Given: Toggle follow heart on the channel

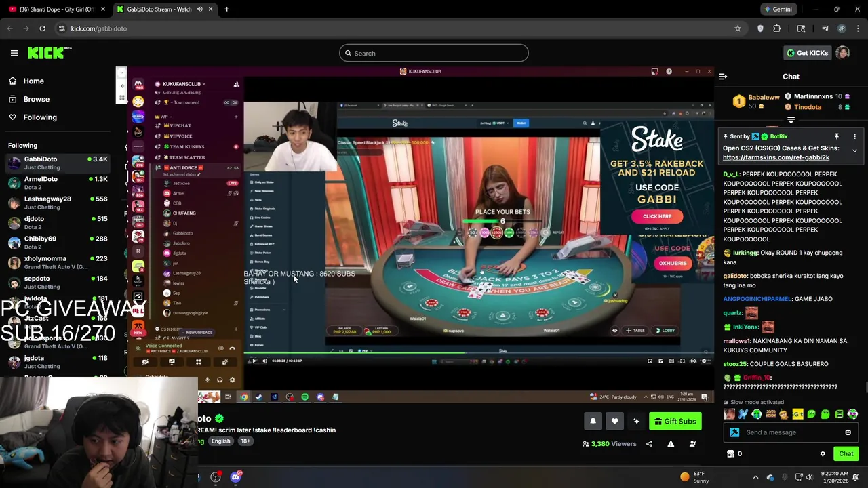Looking at the screenshot, I should click(614, 422).
